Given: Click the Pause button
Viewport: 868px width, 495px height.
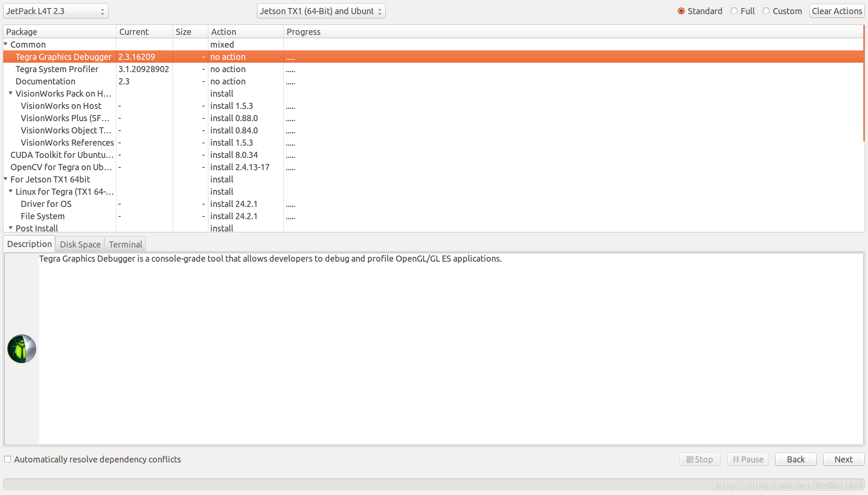Looking at the screenshot, I should coord(748,459).
